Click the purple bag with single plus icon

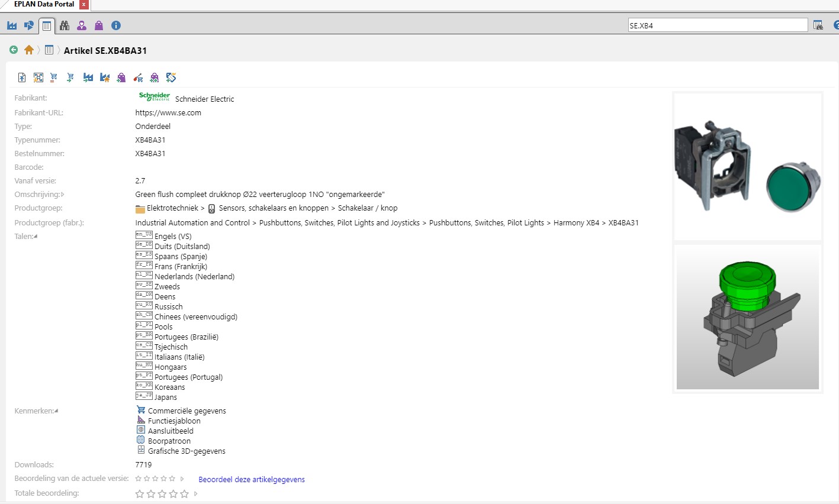pyautogui.click(x=121, y=77)
